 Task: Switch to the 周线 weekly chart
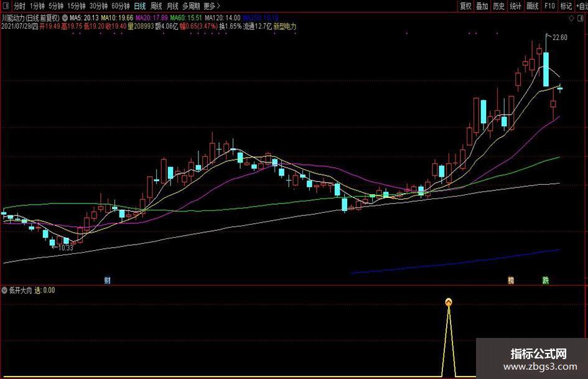pos(156,6)
